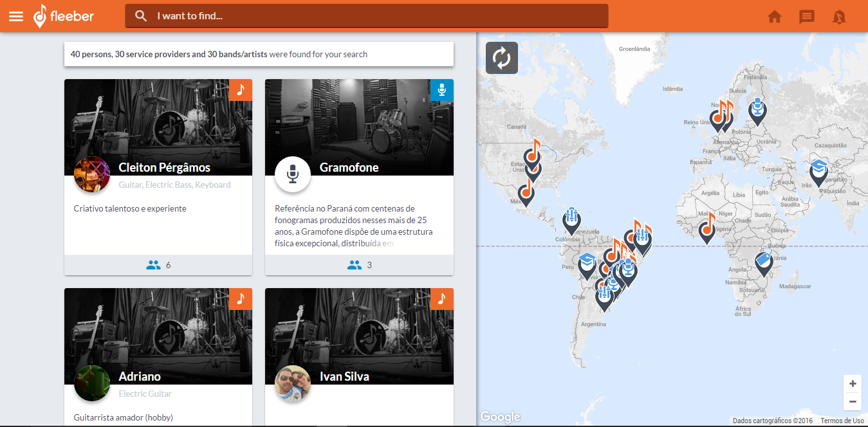Click followers icon on Gramofone card
868x427 pixels.
[355, 264]
